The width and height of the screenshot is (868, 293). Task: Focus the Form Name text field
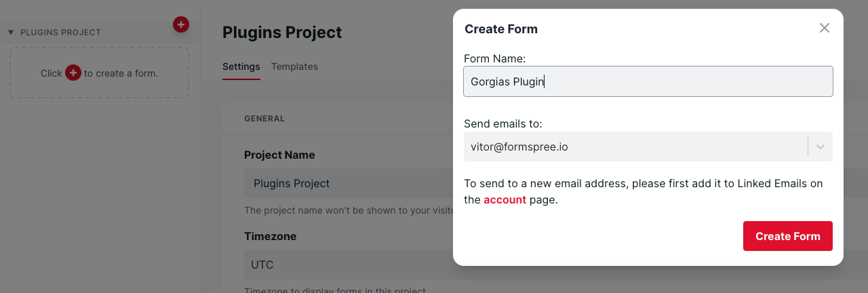click(648, 81)
